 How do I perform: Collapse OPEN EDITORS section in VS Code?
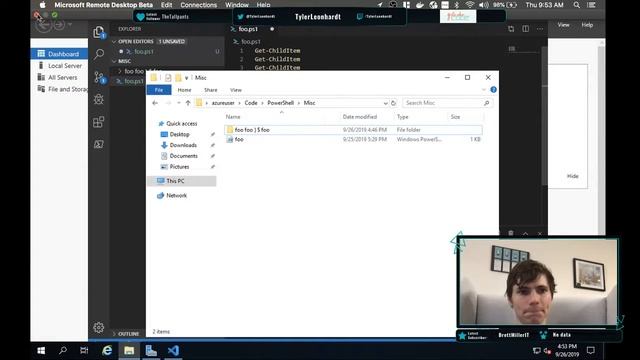tap(114, 42)
